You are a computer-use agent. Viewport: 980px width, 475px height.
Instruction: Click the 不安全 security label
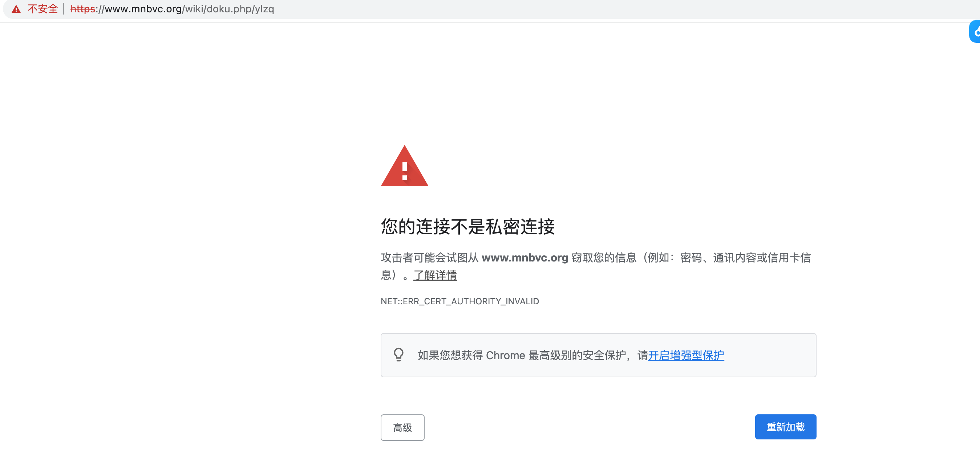point(42,9)
